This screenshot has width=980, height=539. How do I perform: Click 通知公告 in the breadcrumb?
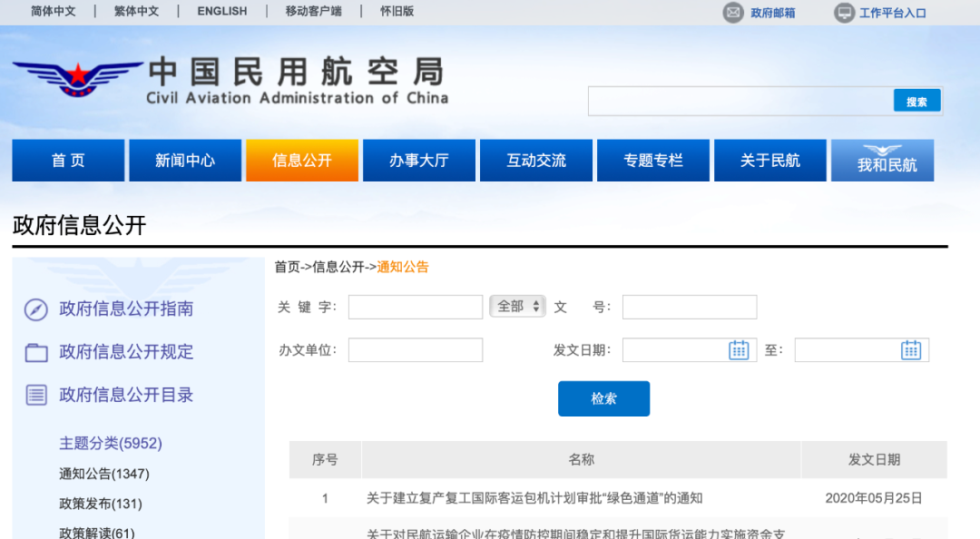coord(403,267)
